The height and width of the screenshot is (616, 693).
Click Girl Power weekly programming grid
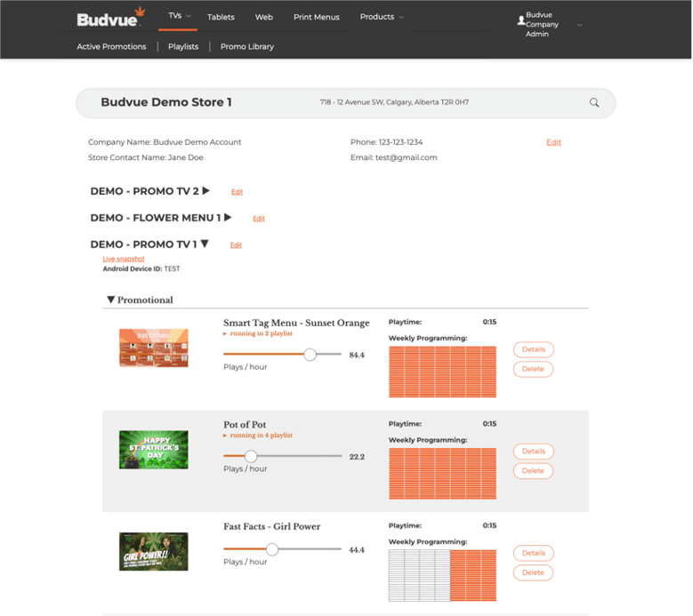click(442, 575)
